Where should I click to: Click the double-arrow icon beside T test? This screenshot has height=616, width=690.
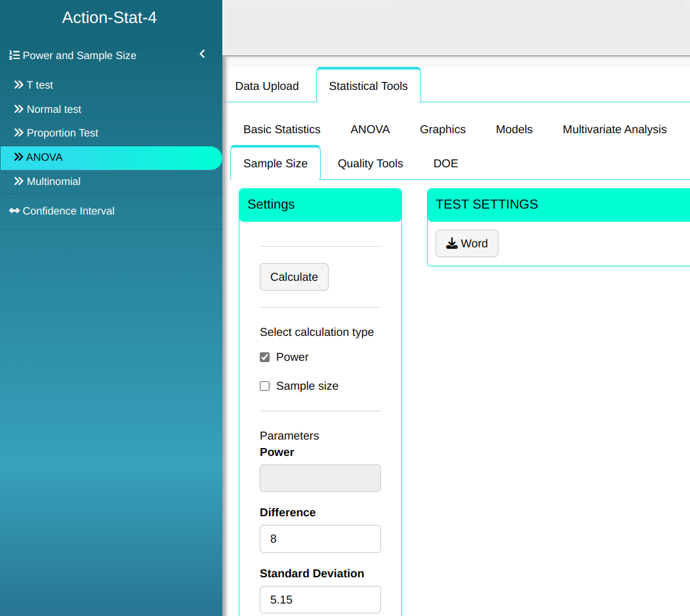pos(18,85)
